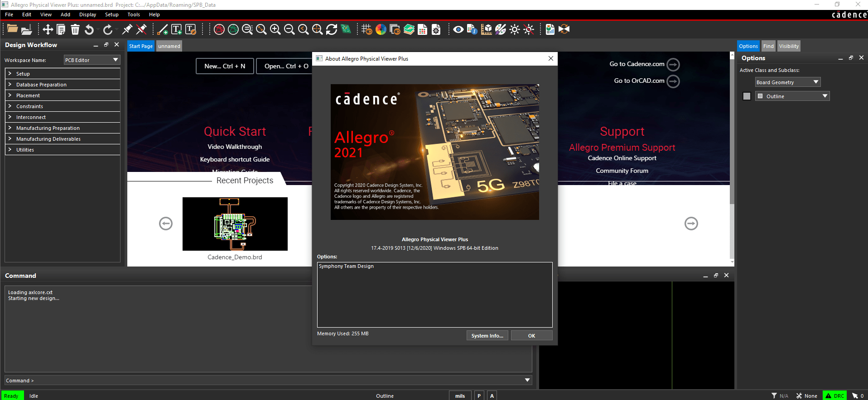This screenshot has height=400, width=868.
Task: Toggle the grid display icon
Action: point(367,29)
